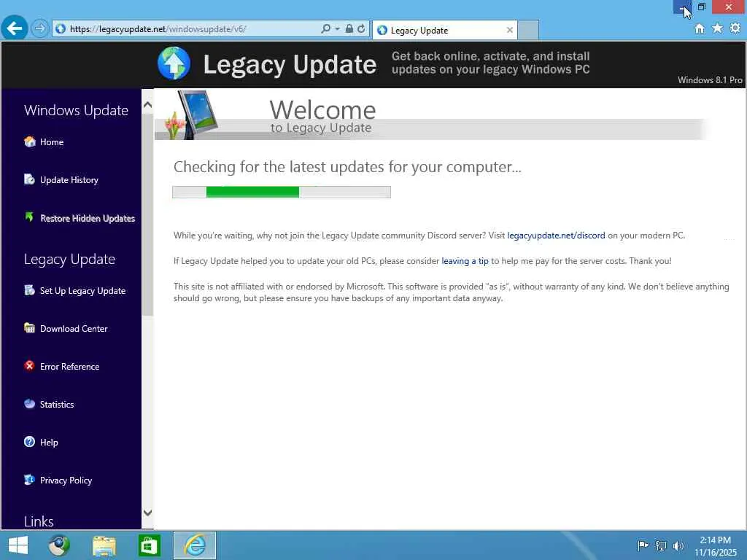The height and width of the screenshot is (560, 747).
Task: Open File Explorer from taskbar
Action: pos(104,545)
